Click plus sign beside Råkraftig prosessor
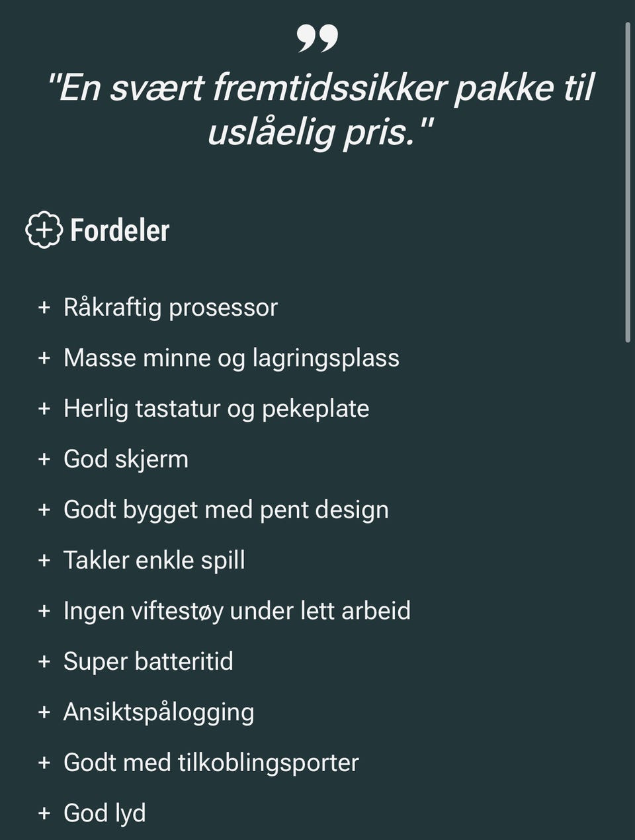This screenshot has height=840, width=635. [44, 308]
